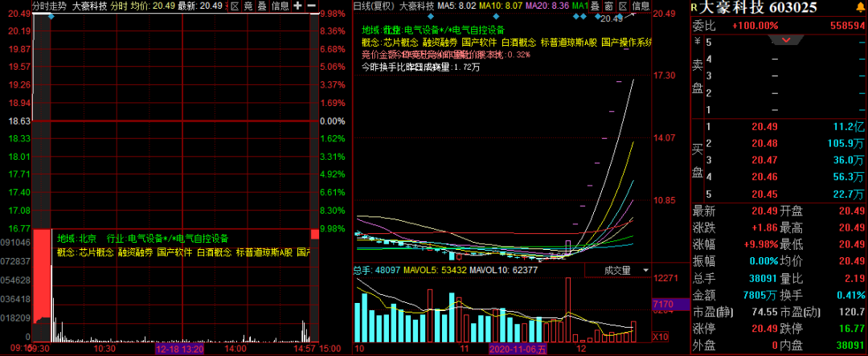The image size is (868, 356).
Task: Click the 18.63 previous close price label
Action: 18,121
